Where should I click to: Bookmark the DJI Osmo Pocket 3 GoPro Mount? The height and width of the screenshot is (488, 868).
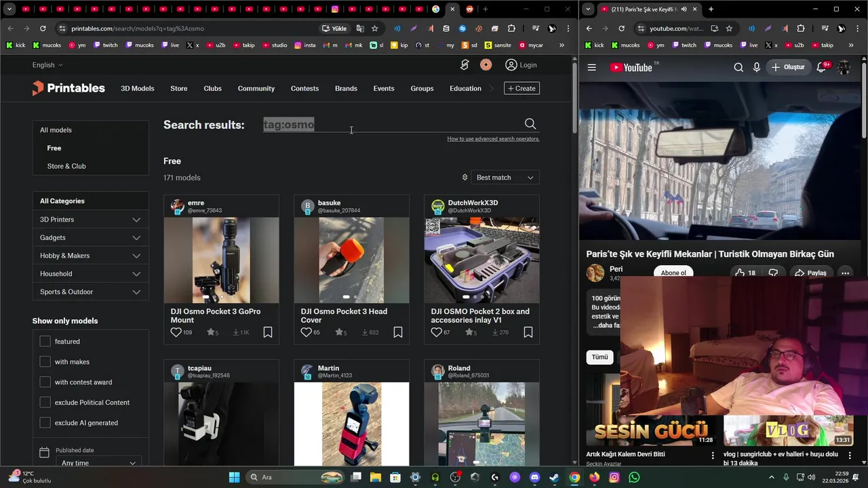(x=268, y=332)
